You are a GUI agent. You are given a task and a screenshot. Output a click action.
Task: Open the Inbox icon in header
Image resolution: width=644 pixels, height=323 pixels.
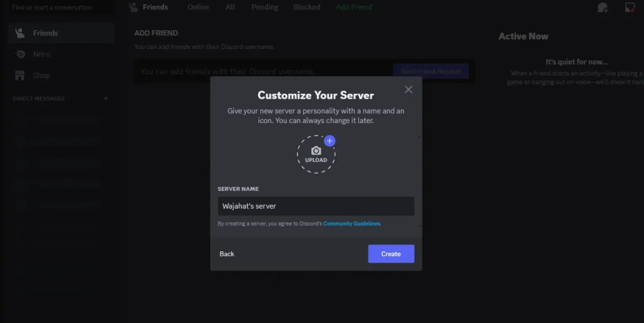pos(630,8)
